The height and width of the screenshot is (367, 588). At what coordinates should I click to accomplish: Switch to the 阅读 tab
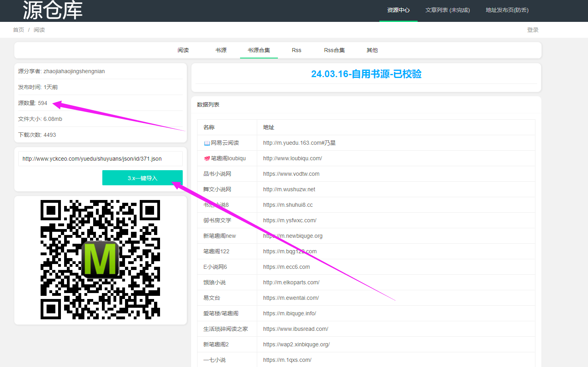183,50
